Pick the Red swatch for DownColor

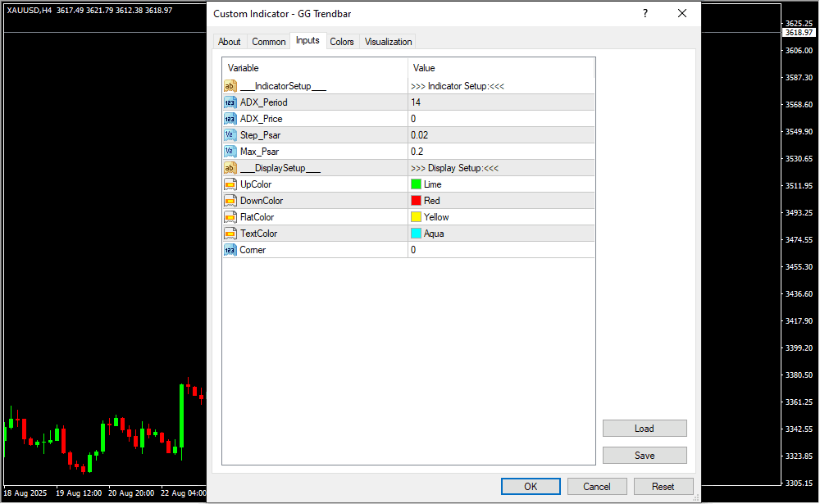coord(417,201)
